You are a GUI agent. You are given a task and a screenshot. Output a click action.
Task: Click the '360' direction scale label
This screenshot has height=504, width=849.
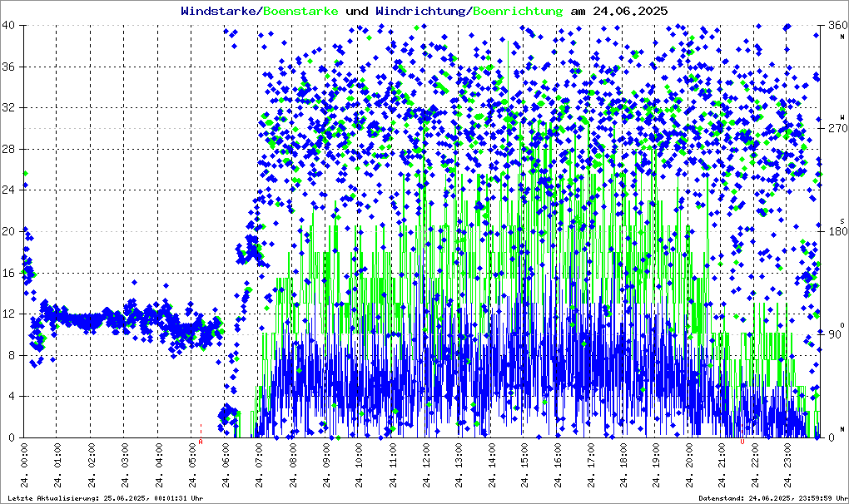[x=838, y=26]
